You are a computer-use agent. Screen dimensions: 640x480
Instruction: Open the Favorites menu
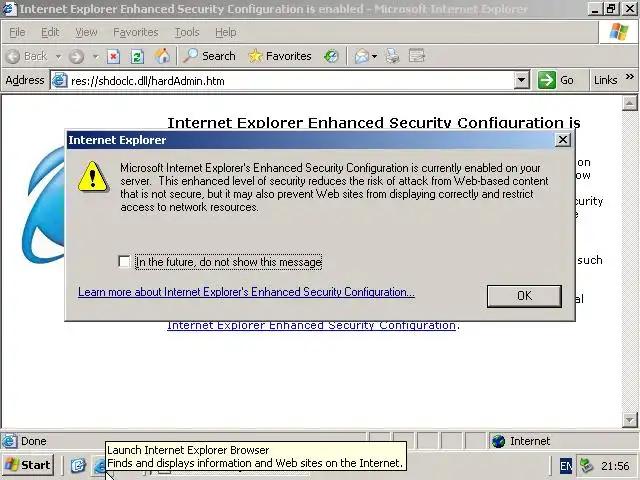[x=136, y=32]
